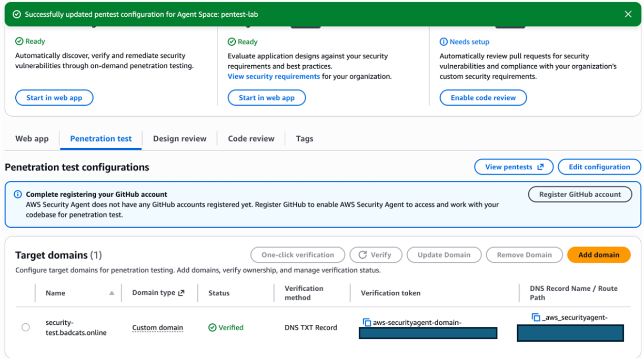Screen dimensions: 644x358
Task: Click the Custom domain type label
Action: [x=157, y=328]
